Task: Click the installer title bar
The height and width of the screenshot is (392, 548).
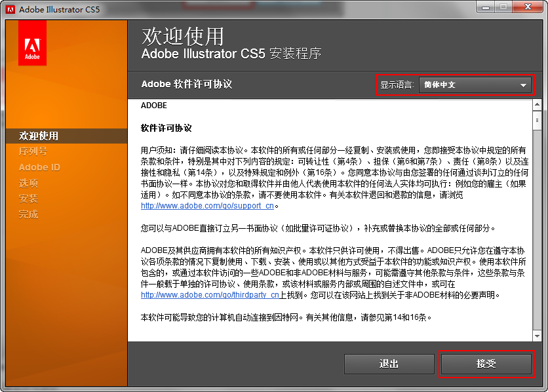Action: (x=262, y=9)
